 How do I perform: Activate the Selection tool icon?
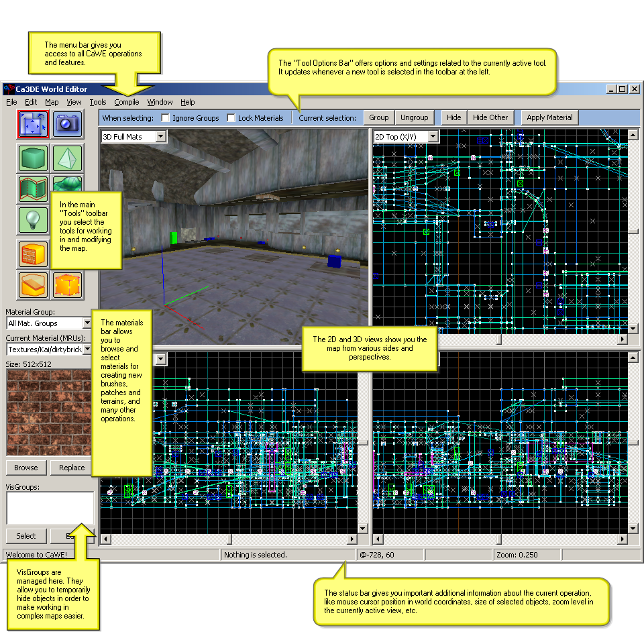33,124
